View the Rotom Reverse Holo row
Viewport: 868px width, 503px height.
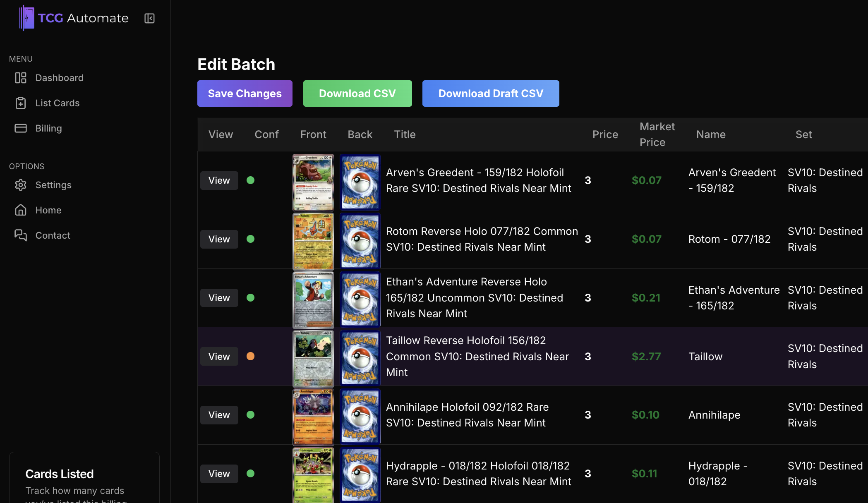coord(219,239)
